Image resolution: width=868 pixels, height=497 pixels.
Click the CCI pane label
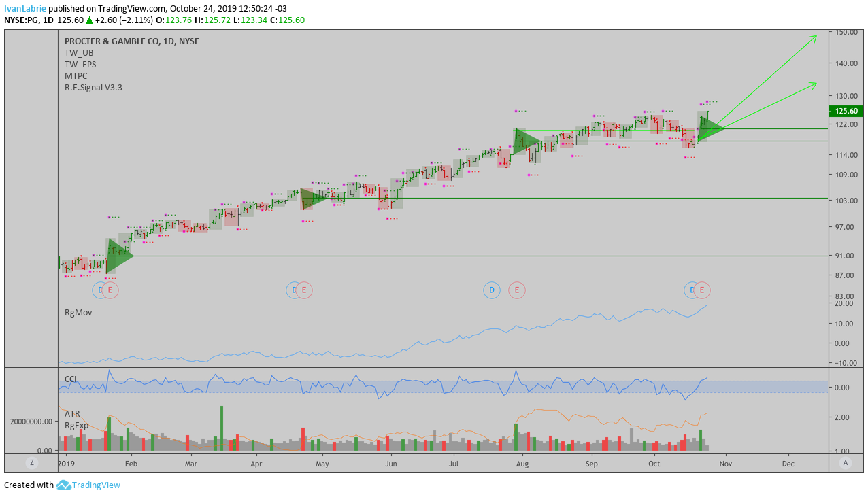[71, 379]
